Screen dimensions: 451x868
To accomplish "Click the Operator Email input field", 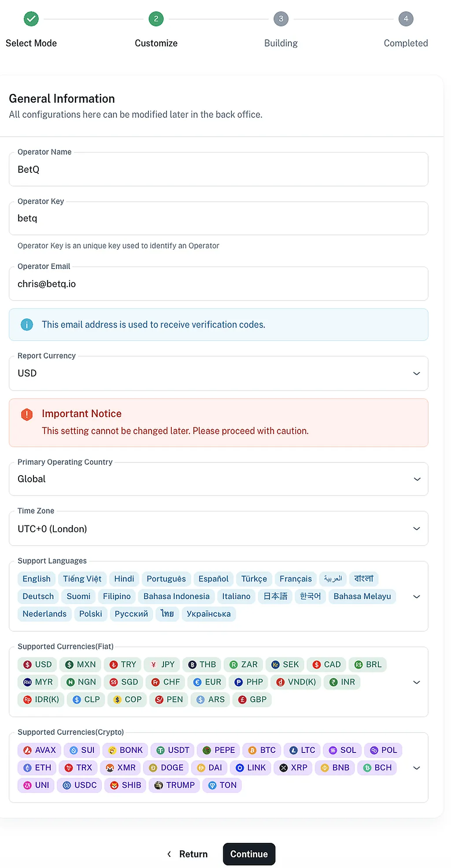I will coord(218,284).
